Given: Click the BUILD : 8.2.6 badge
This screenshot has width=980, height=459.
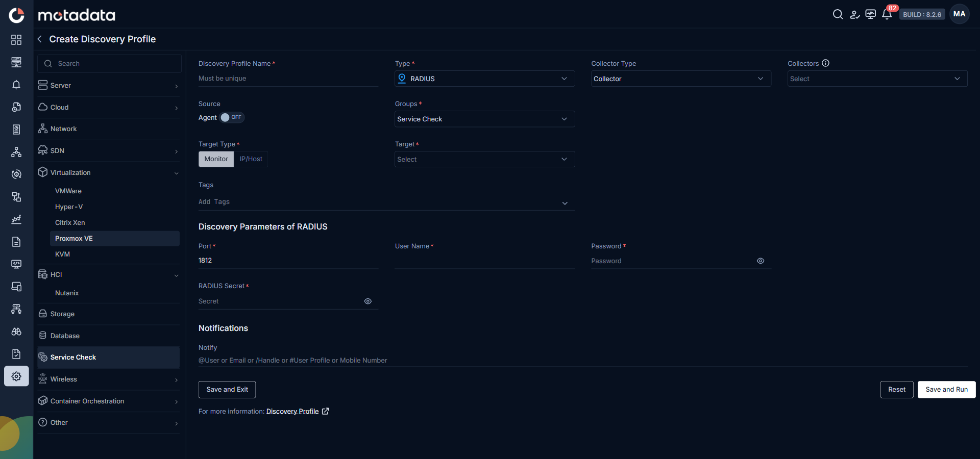Looking at the screenshot, I should (922, 14).
